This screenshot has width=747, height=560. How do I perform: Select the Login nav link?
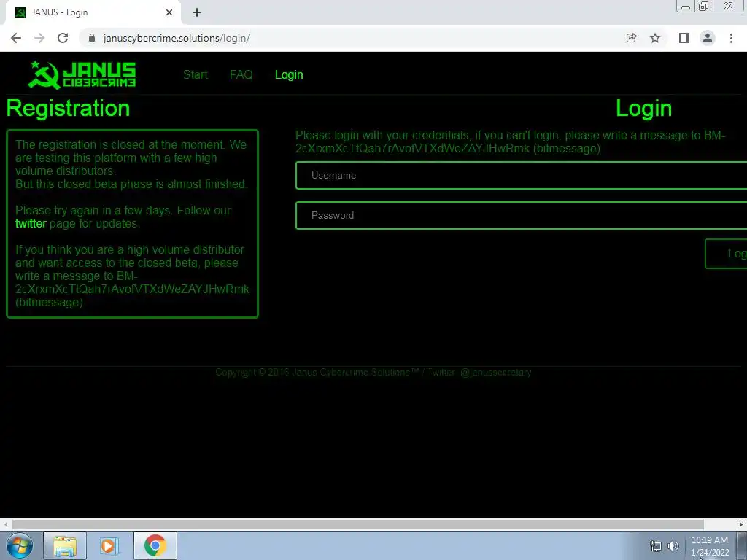pyautogui.click(x=289, y=75)
